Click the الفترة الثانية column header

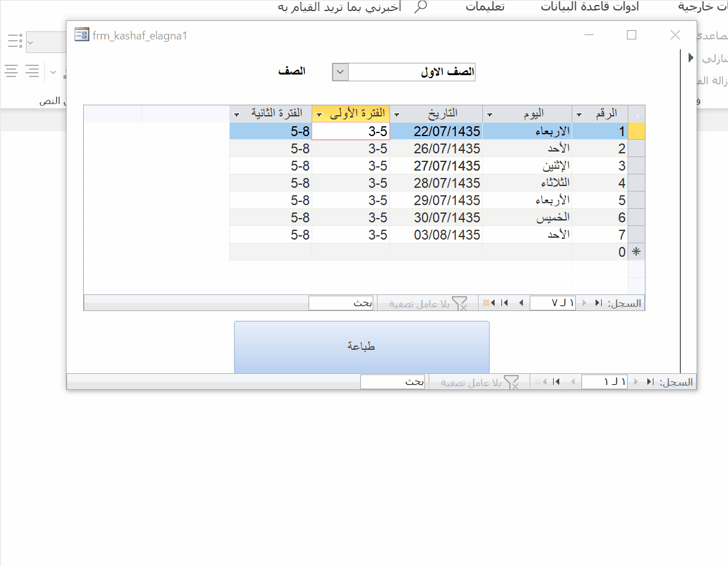(270, 114)
